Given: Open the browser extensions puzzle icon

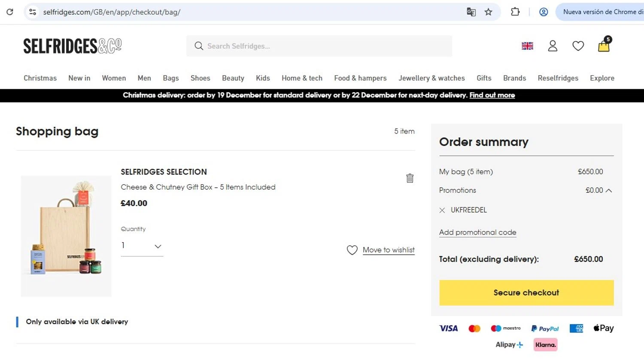Looking at the screenshot, I should tap(515, 12).
